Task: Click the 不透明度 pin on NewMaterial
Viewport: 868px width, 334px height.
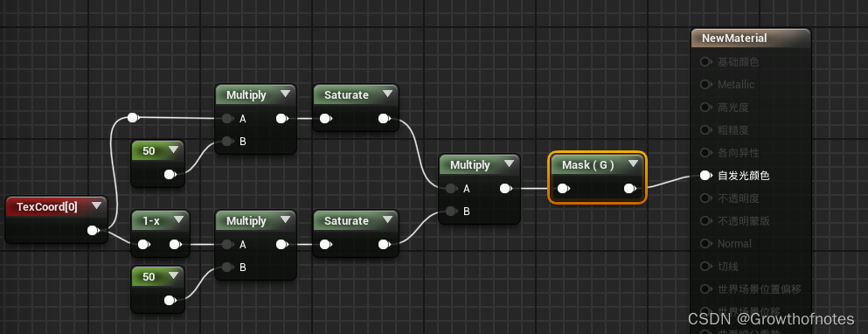Action: 705,198
